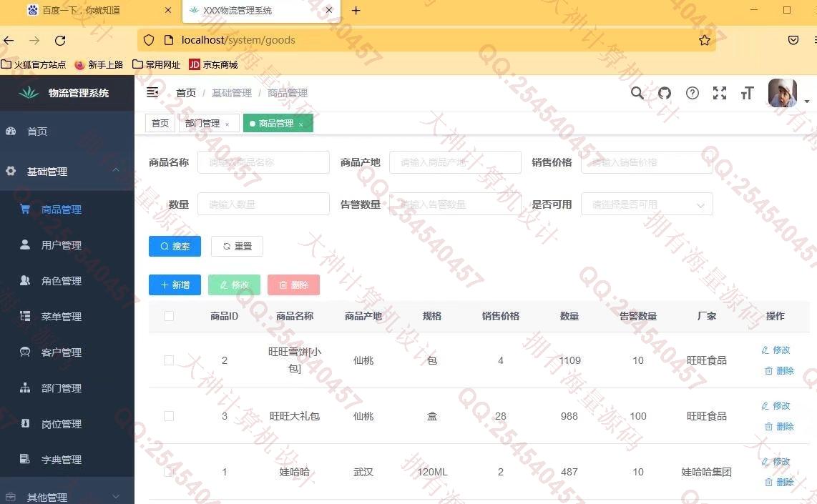817x504 pixels.
Task: Click the 首页 breadcrumb link
Action: [186, 93]
